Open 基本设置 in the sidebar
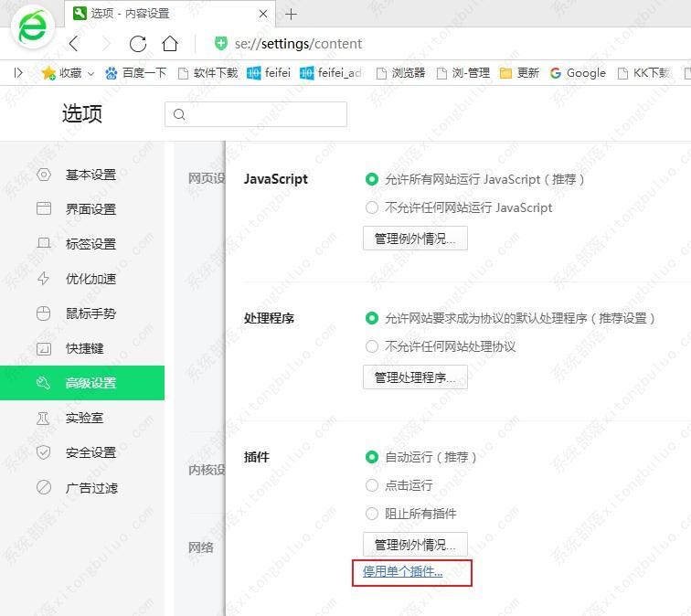The width and height of the screenshot is (691, 616). coord(90,175)
